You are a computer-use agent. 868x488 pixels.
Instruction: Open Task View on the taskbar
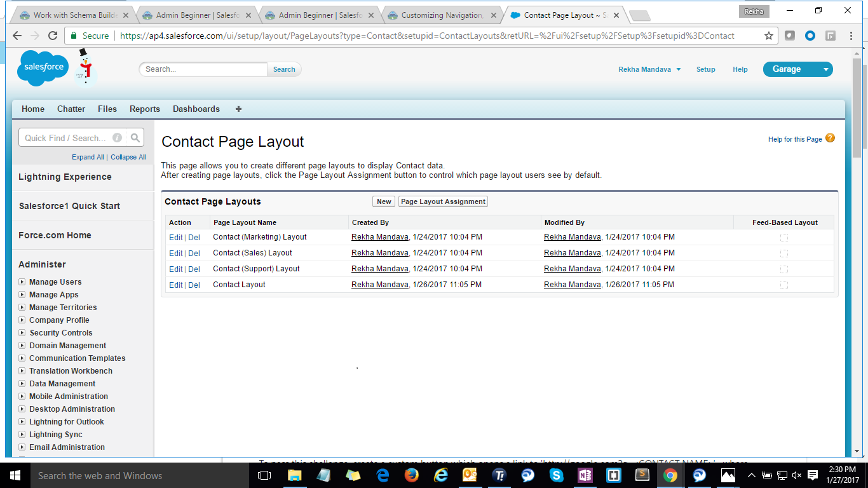pos(264,475)
